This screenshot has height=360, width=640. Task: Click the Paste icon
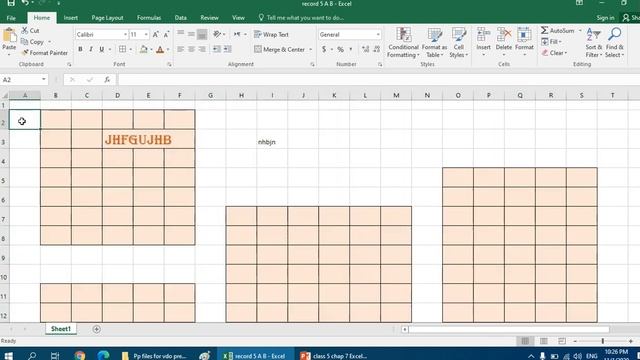coord(9,36)
